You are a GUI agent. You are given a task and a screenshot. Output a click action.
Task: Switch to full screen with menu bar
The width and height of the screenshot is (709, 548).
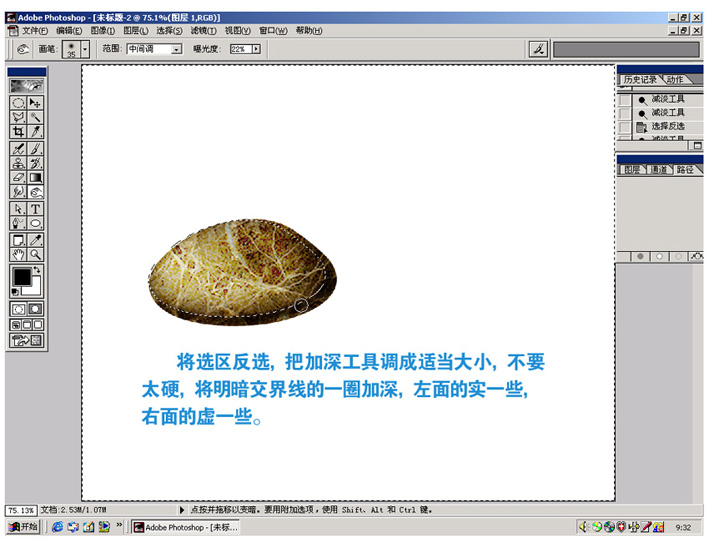[27, 325]
